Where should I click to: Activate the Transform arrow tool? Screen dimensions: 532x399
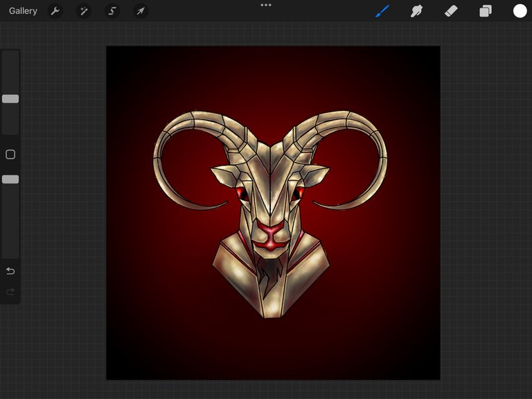click(141, 11)
